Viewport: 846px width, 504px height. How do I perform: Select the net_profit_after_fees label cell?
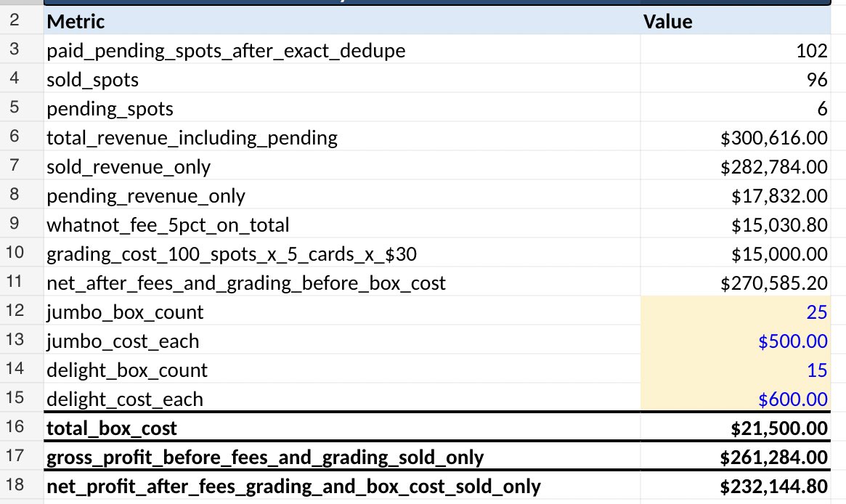[342, 486]
